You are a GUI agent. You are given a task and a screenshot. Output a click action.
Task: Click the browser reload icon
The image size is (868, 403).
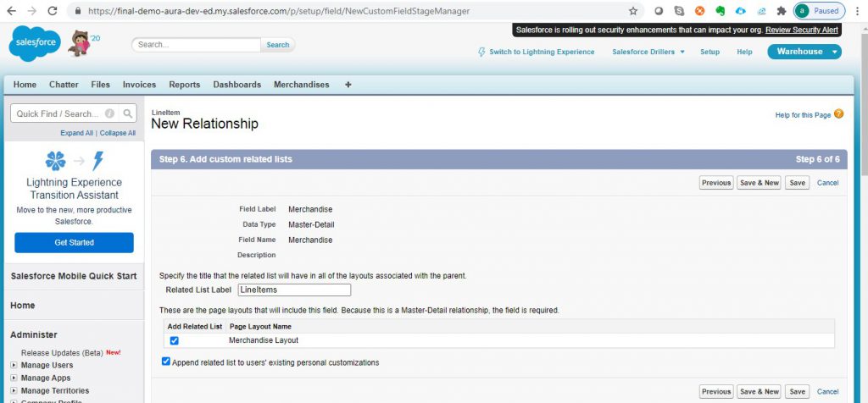coord(53,11)
